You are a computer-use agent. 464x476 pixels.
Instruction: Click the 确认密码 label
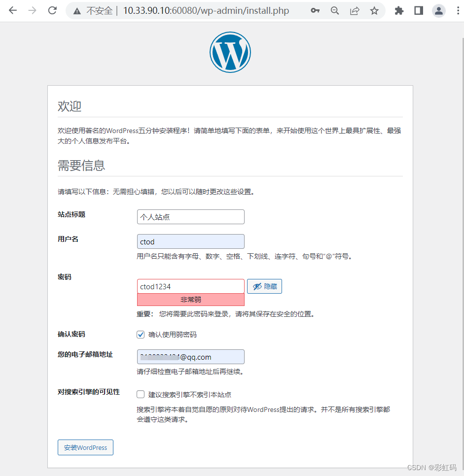[x=71, y=334]
